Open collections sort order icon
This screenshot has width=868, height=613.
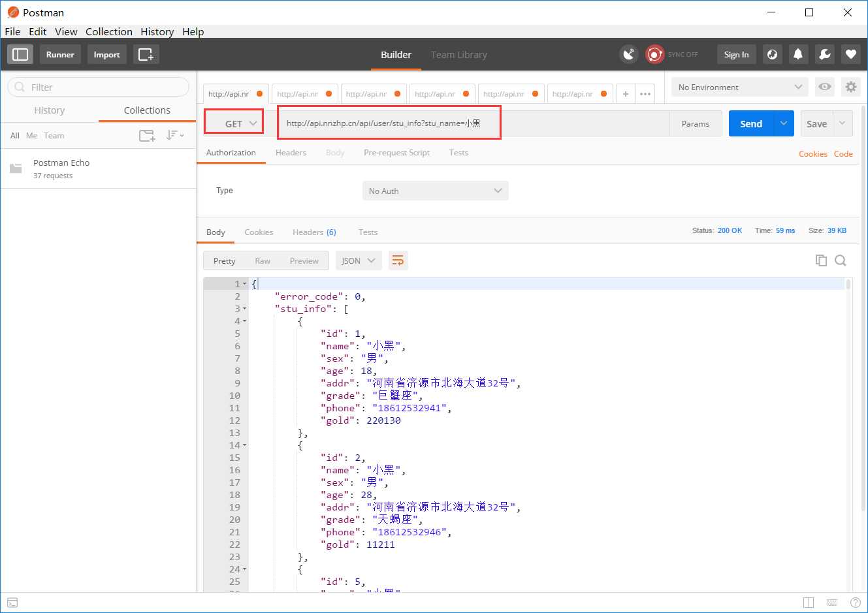click(x=174, y=135)
